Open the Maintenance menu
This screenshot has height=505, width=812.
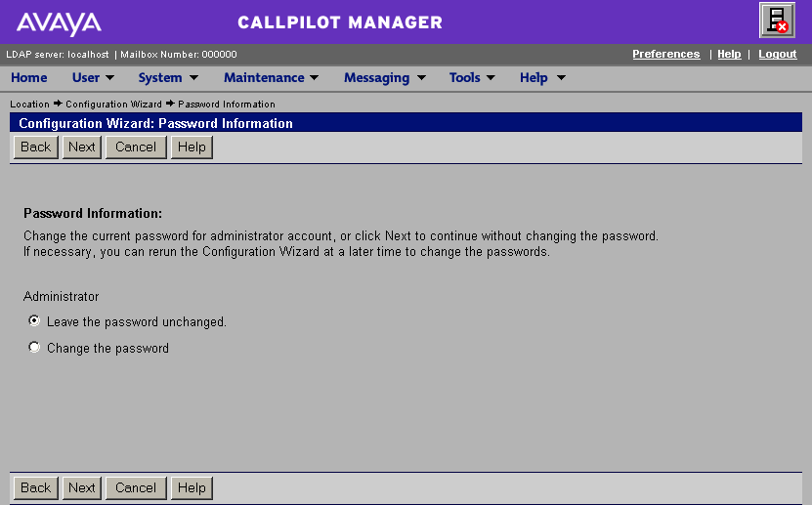pos(264,77)
